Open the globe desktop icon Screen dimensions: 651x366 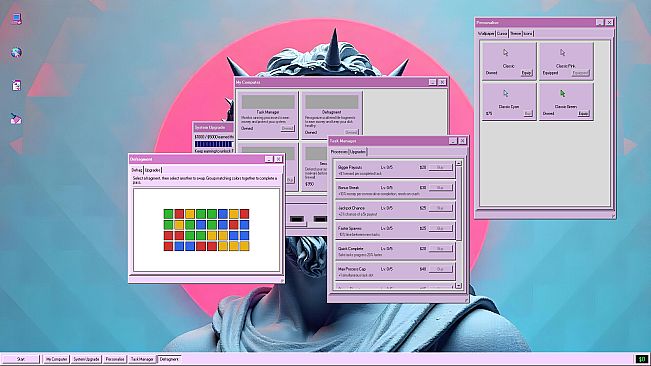pyautogui.click(x=17, y=52)
